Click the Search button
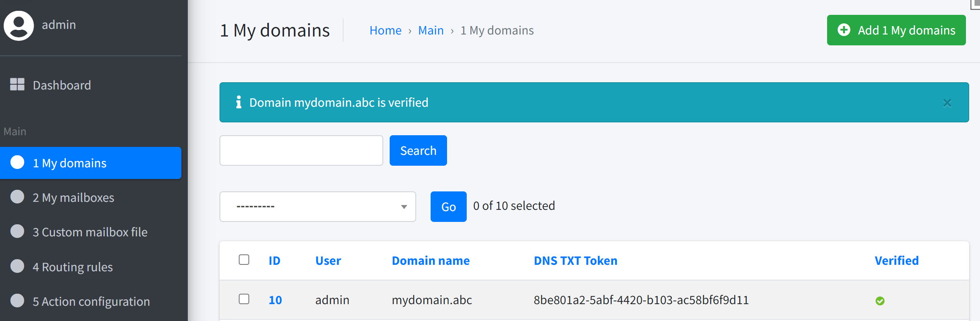 coord(418,150)
